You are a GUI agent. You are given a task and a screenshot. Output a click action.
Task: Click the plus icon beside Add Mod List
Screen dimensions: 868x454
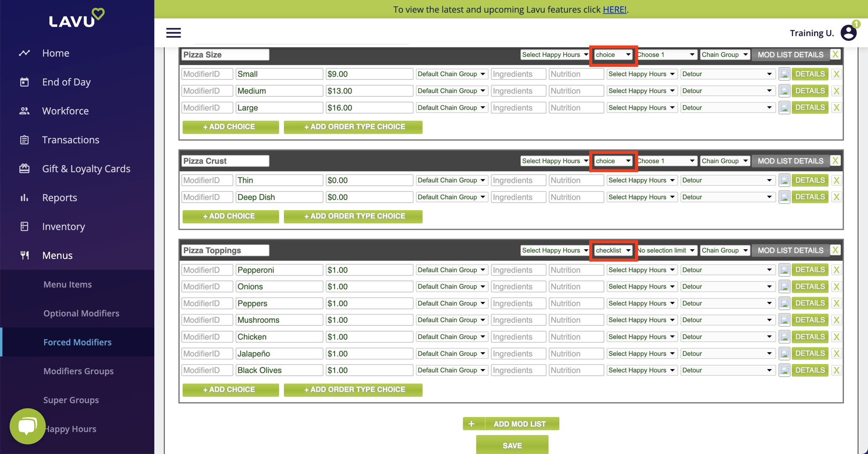[471, 424]
